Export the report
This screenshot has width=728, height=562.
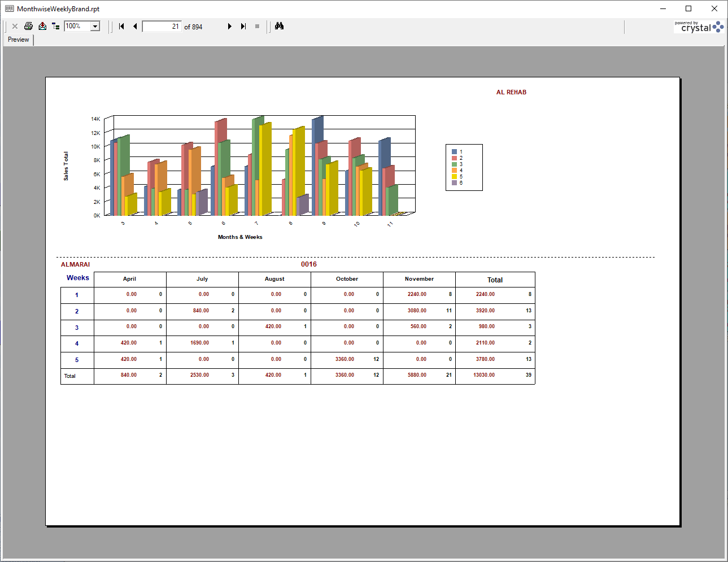point(42,27)
